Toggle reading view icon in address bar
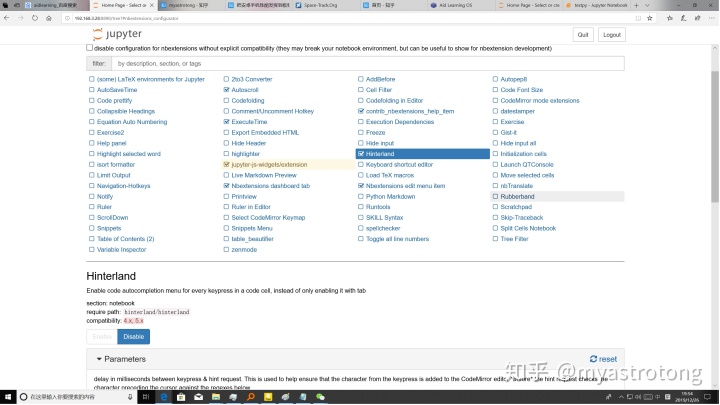The height and width of the screenshot is (405, 720). tap(638, 18)
